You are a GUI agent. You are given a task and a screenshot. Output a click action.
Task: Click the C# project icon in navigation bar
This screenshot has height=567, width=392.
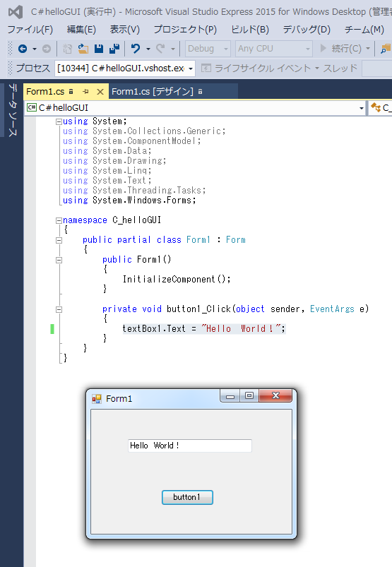[32, 107]
